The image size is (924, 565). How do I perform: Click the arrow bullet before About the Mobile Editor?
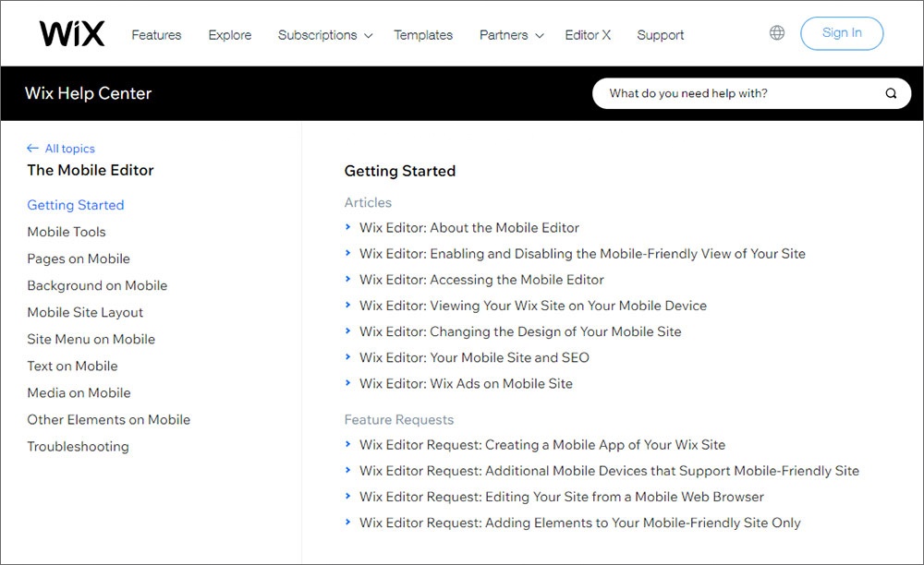click(x=347, y=227)
